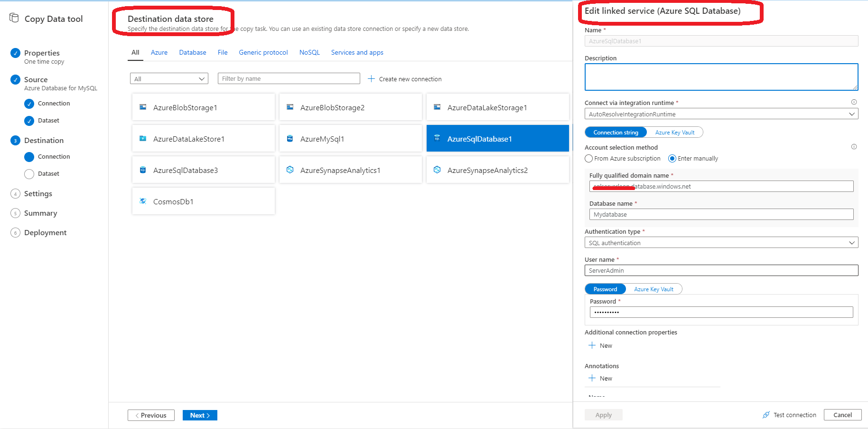Click the AzureSqlDatabase1 SQL icon
Viewport: 868px width, 429px height.
(x=437, y=139)
